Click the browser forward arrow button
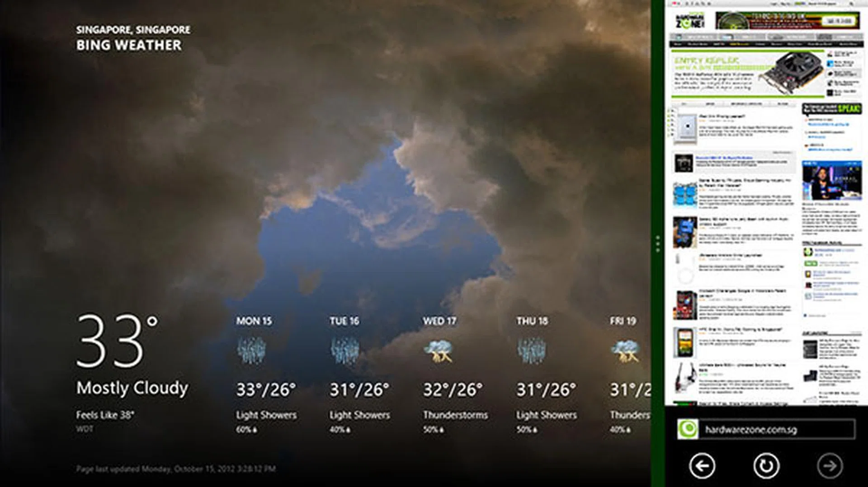 tap(830, 465)
